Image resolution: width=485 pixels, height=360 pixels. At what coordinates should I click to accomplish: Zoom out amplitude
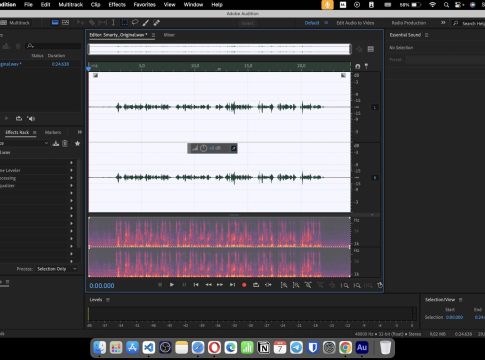click(296, 285)
